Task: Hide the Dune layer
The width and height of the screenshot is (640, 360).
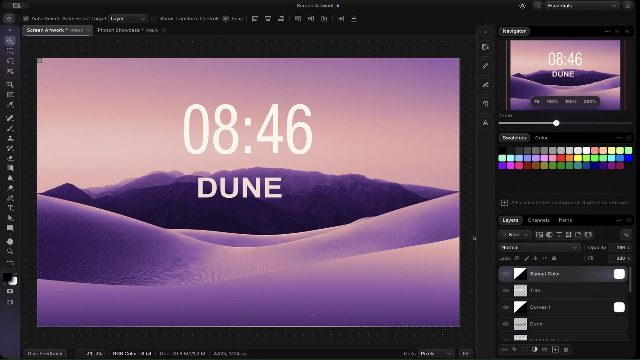Action: 506,324
